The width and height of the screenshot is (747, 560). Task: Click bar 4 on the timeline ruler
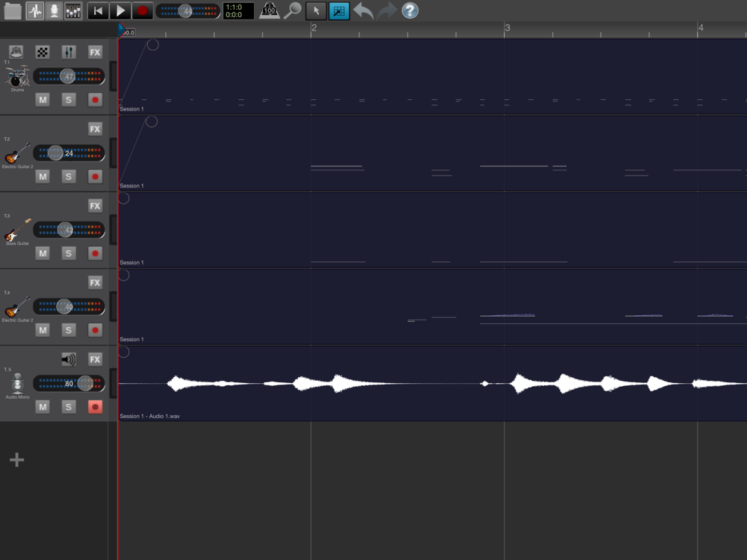coord(701,28)
